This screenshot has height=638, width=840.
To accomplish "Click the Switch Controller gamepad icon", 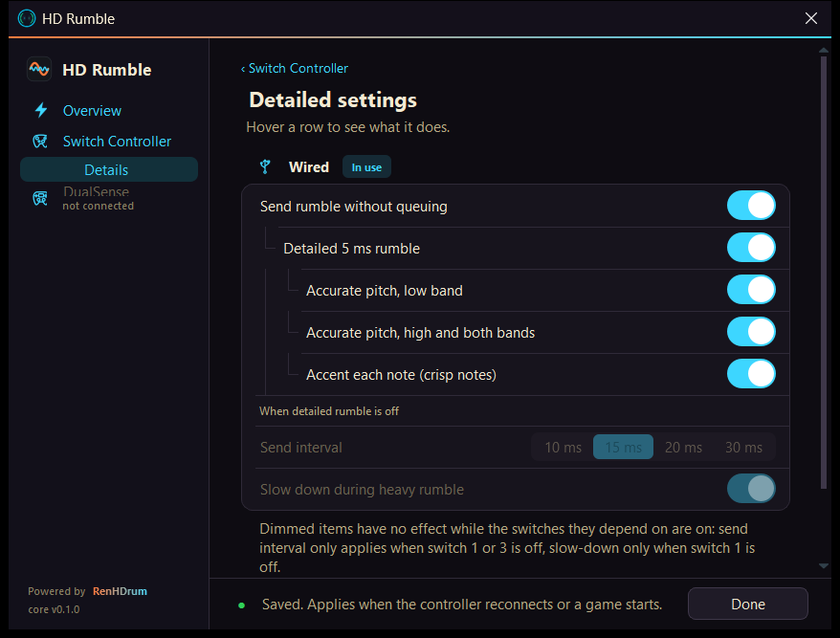I will point(40,142).
